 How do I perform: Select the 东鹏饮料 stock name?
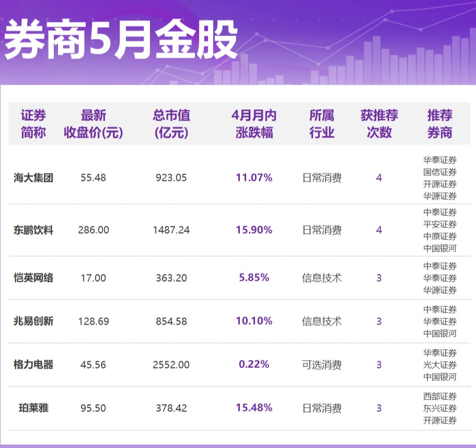click(33, 230)
